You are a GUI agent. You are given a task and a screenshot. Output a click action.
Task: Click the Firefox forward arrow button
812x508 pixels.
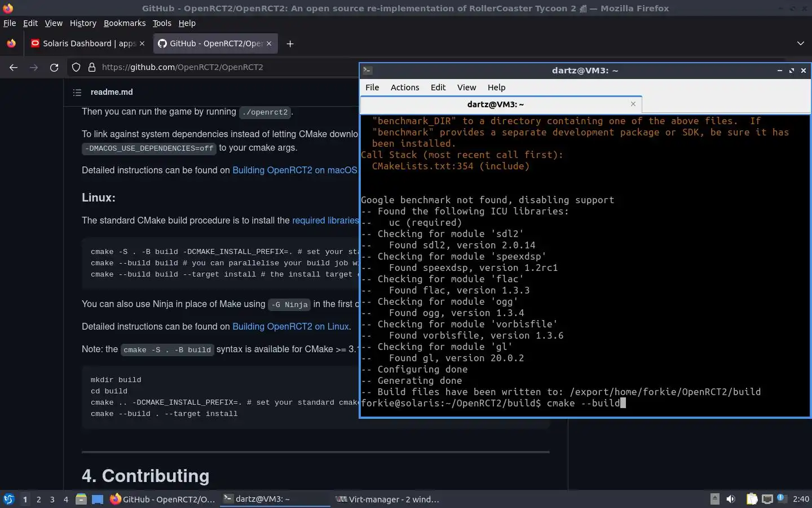34,67
